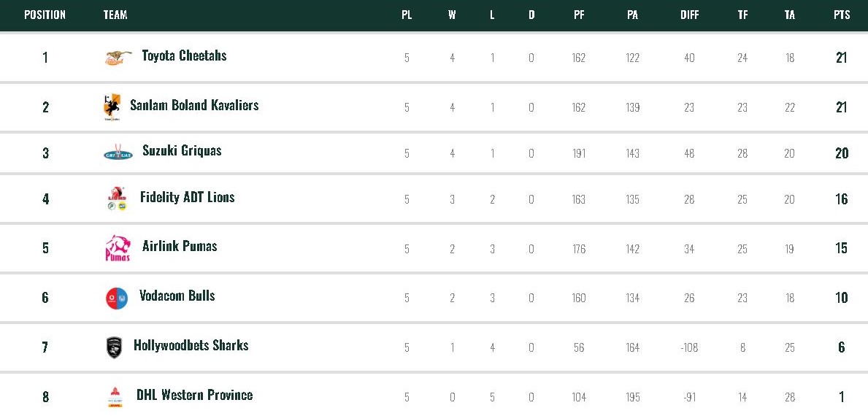The image size is (868, 416).
Task: Click the Sanlam Boland Kavaliers logo
Action: tap(112, 107)
